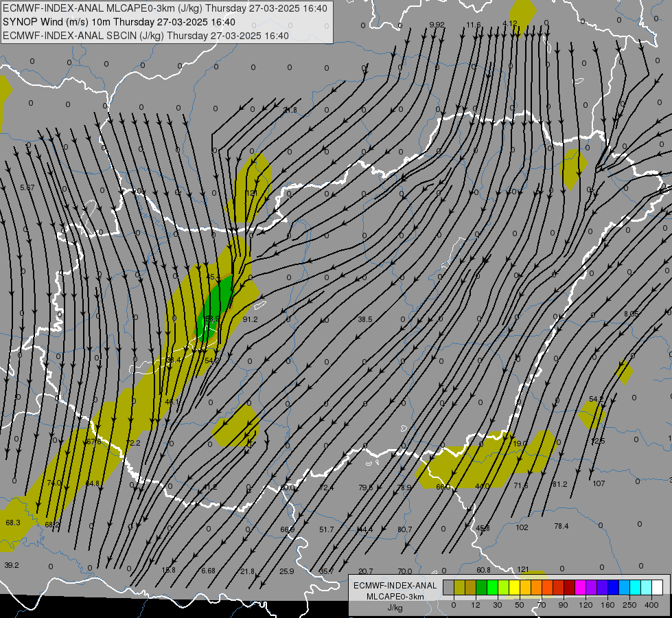The image size is (672, 618).
Task: Click the gray swatch in the MLCAPE legend
Action: pyautogui.click(x=448, y=587)
